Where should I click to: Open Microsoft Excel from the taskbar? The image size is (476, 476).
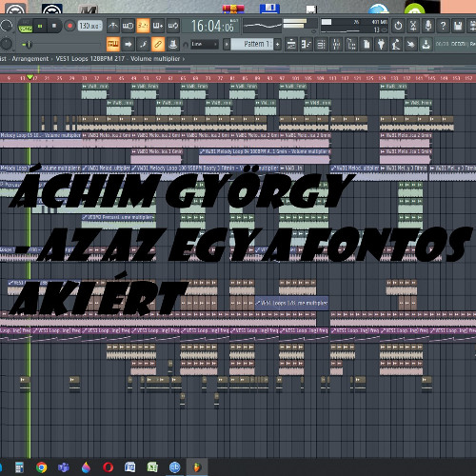coord(152,467)
